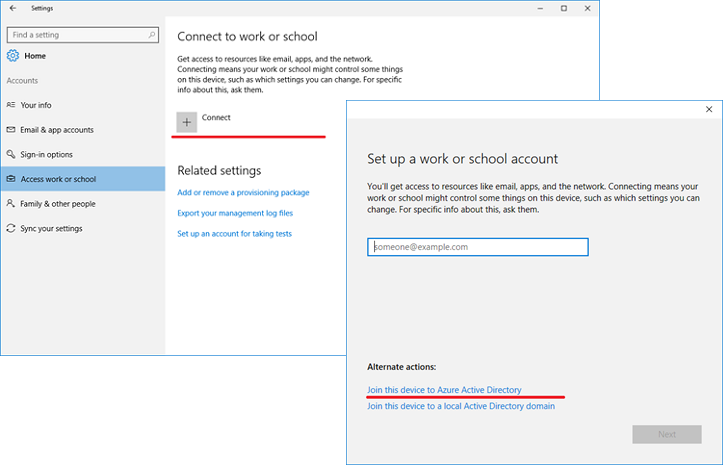The image size is (723, 465).
Task: Open Email & app accounts page
Action: tap(83, 130)
